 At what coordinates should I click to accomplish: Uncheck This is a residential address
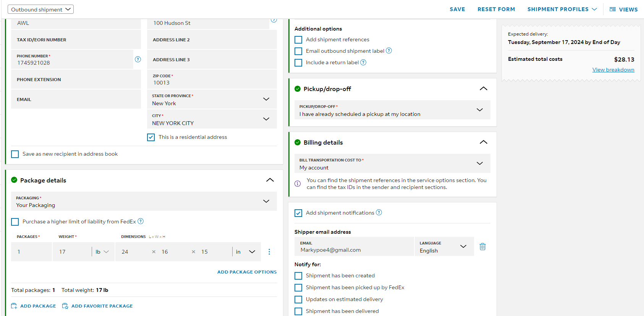[x=151, y=137]
